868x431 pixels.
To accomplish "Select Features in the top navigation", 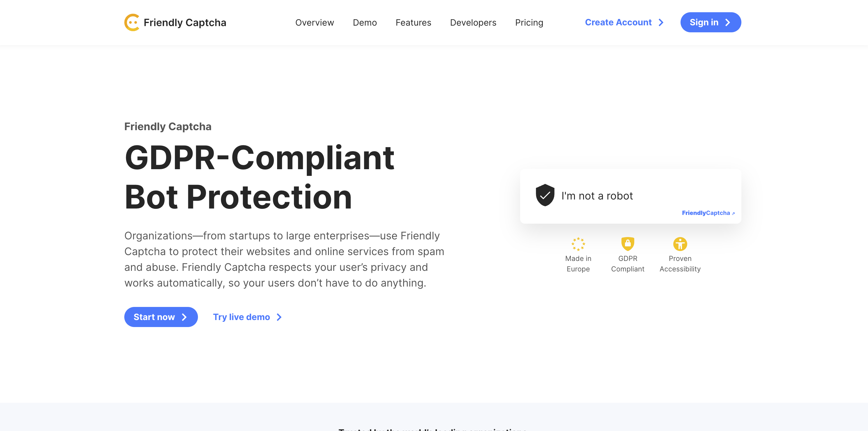I will 413,22.
